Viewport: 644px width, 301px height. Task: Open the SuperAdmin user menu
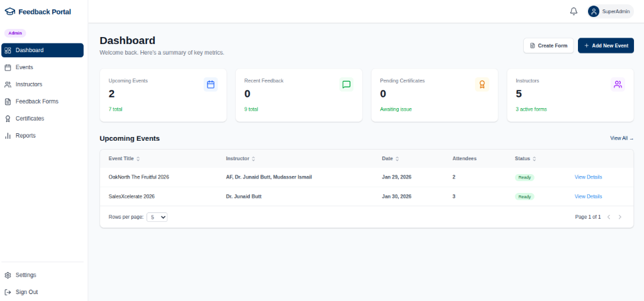click(x=610, y=11)
